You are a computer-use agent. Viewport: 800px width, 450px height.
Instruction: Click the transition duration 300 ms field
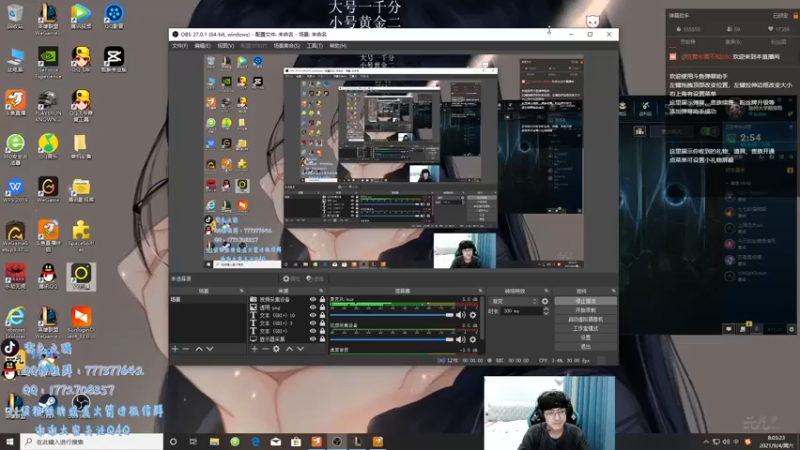(x=520, y=311)
